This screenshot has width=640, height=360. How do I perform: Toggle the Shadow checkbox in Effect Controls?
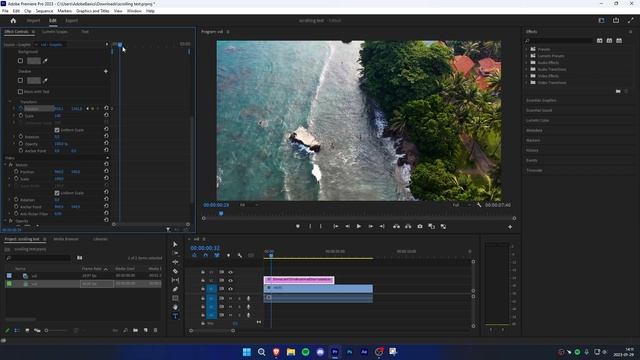point(20,80)
